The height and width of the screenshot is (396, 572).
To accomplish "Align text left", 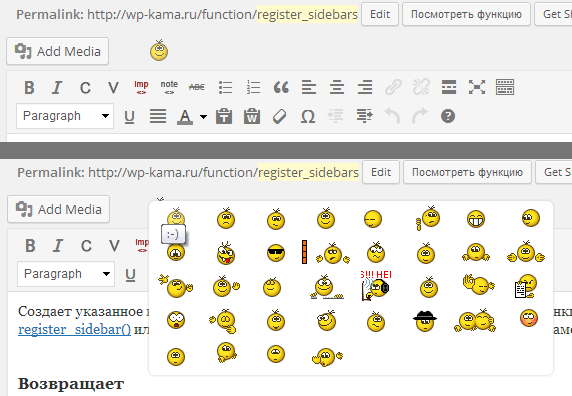I will (309, 88).
